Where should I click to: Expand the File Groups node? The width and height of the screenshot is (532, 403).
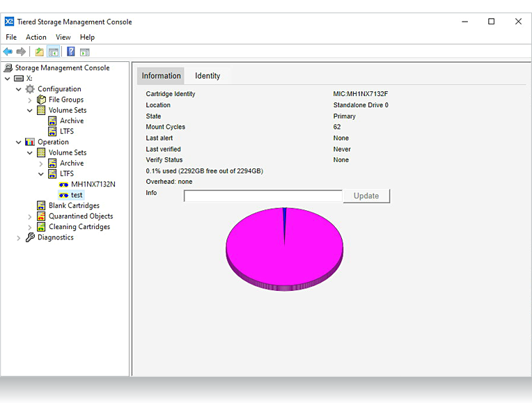click(x=30, y=100)
